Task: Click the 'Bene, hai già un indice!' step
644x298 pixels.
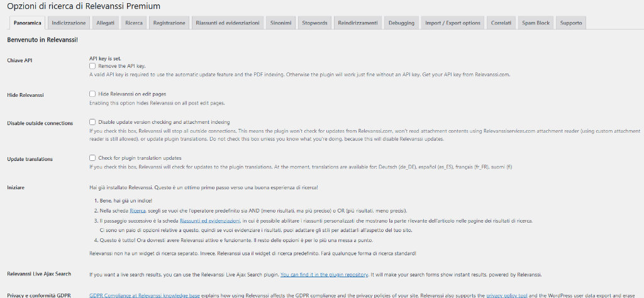Action: [126, 201]
